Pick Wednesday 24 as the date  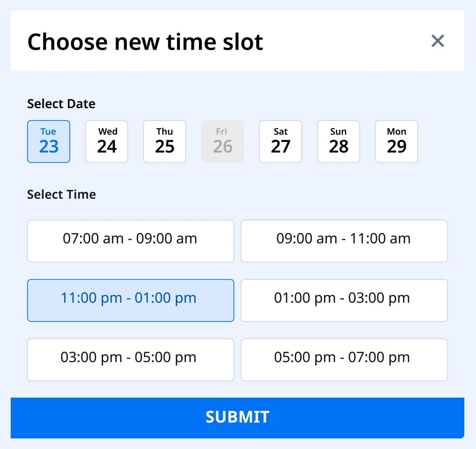point(106,141)
